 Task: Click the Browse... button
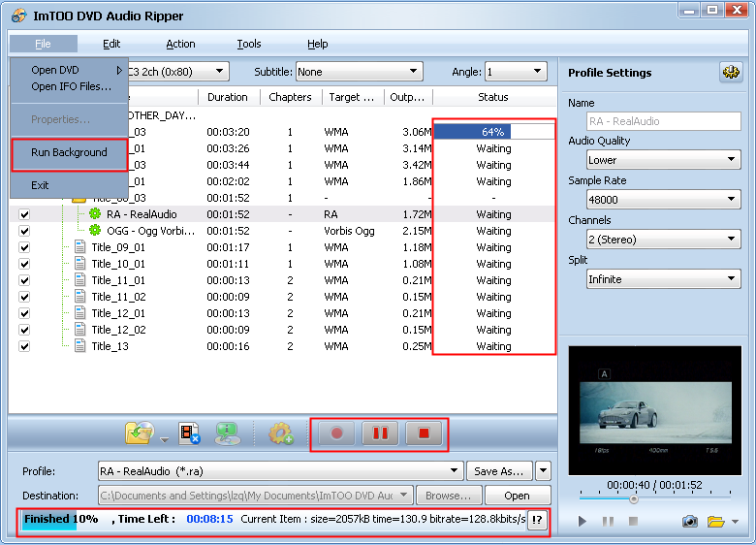coord(448,495)
